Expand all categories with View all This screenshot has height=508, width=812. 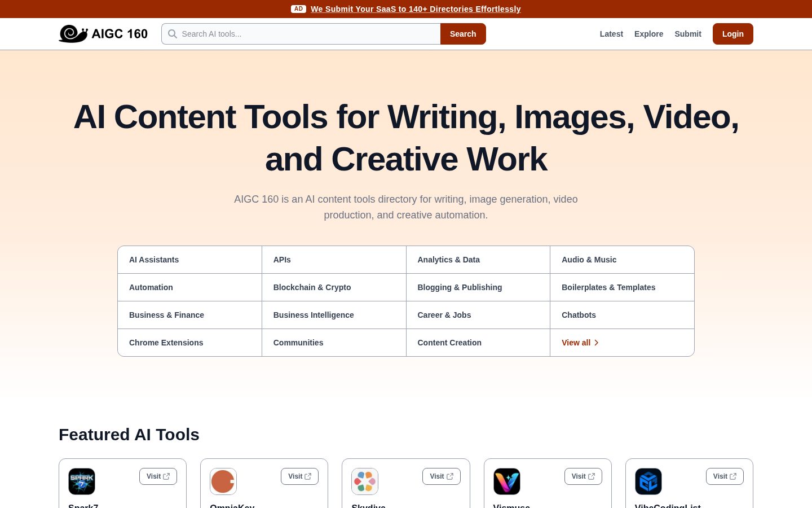(x=580, y=343)
